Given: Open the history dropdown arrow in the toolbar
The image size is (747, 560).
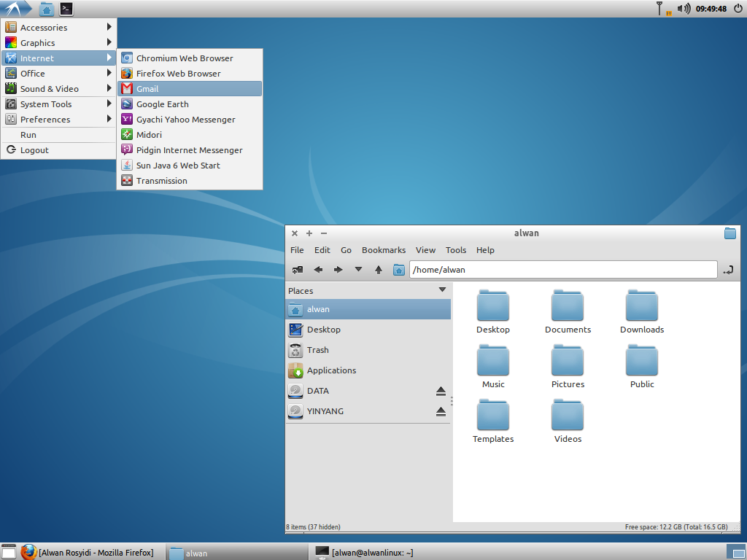Looking at the screenshot, I should tap(358, 270).
